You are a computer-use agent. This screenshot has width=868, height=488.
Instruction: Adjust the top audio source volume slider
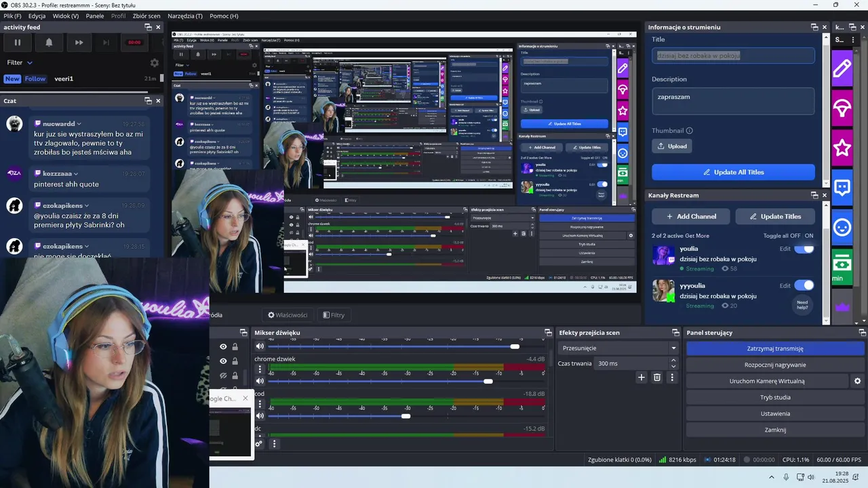tap(515, 346)
